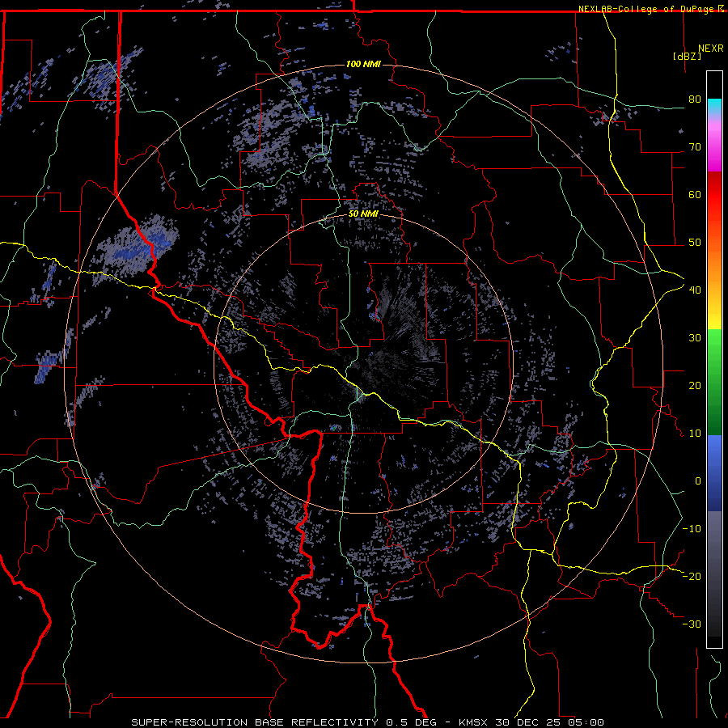Click the 70 dBZ scale label
728x728 pixels.
(695, 147)
